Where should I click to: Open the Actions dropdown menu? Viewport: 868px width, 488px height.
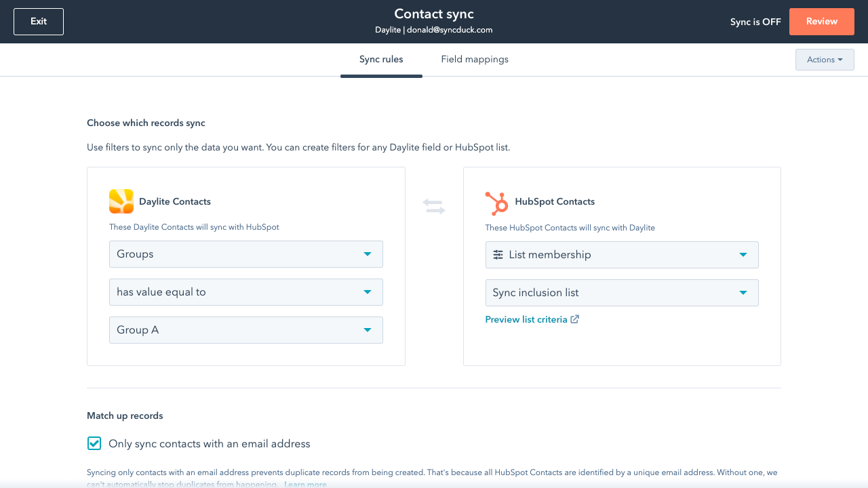click(825, 60)
